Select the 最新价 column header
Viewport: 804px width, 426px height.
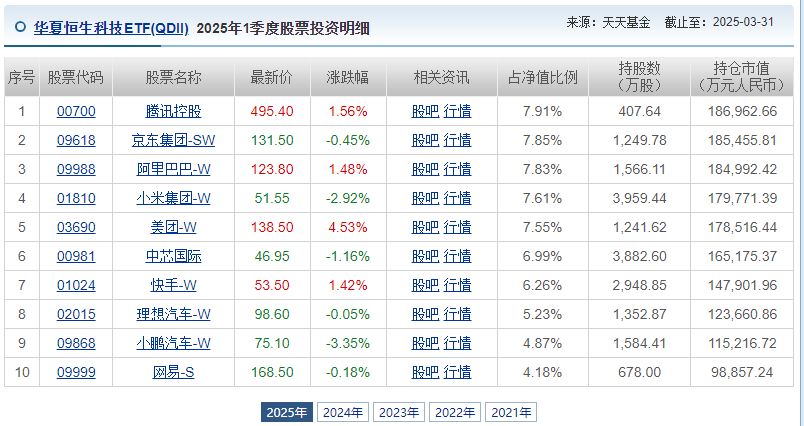tap(272, 77)
